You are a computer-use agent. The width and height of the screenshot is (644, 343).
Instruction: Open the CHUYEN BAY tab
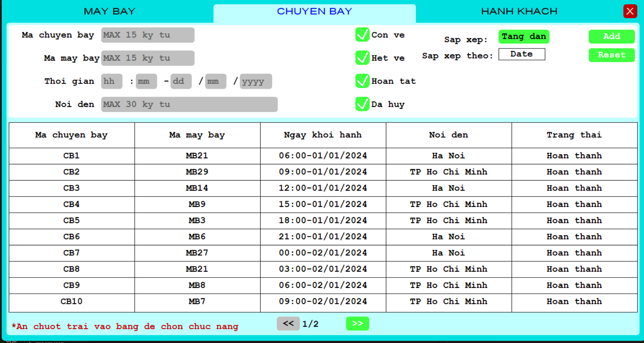pyautogui.click(x=315, y=11)
